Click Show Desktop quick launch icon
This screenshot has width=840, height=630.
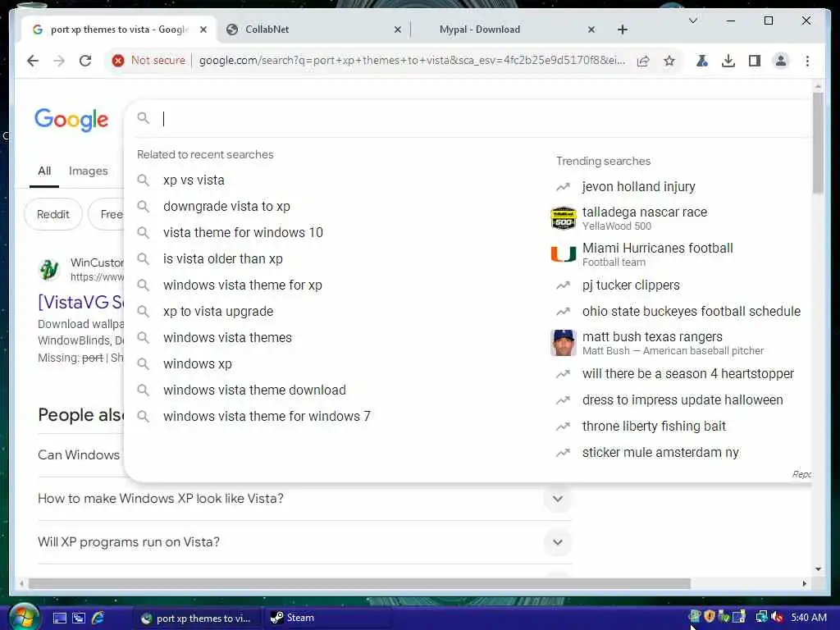60,619
